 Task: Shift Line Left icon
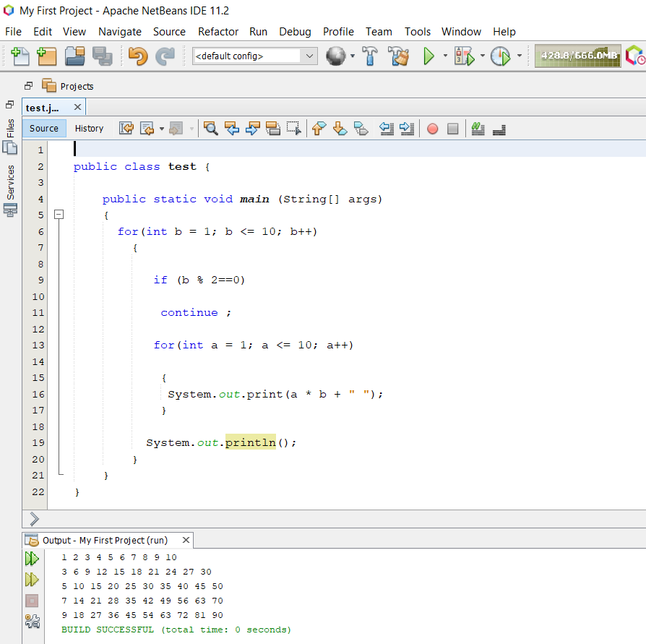pos(387,129)
